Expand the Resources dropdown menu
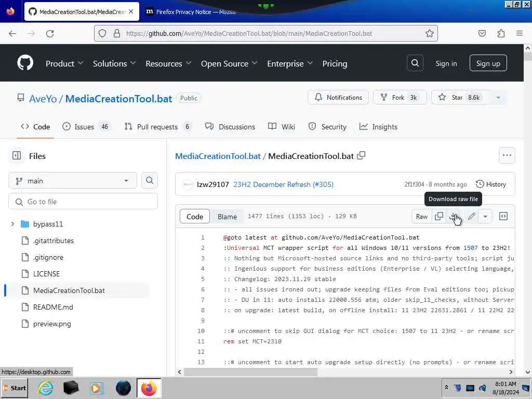The height and width of the screenshot is (399, 532). click(168, 63)
